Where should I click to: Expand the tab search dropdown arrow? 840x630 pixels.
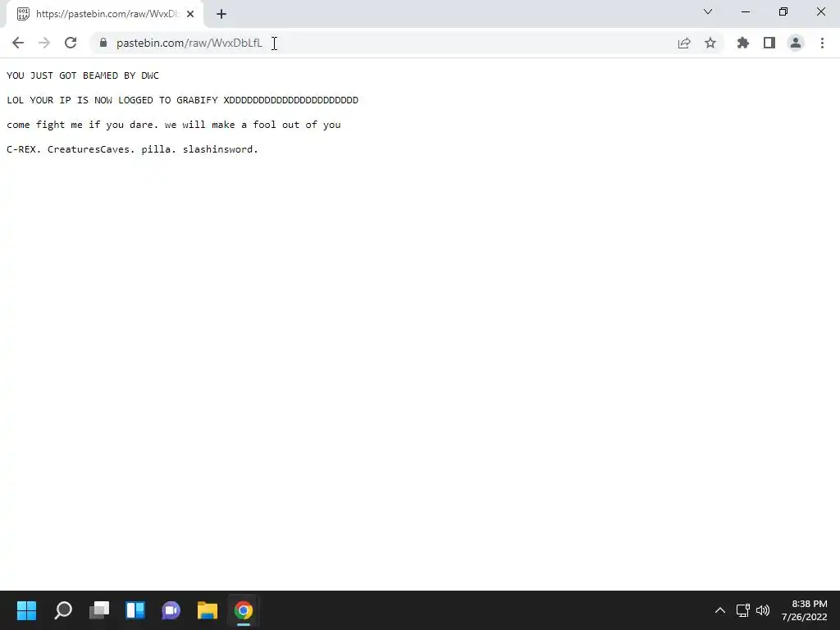708,11
